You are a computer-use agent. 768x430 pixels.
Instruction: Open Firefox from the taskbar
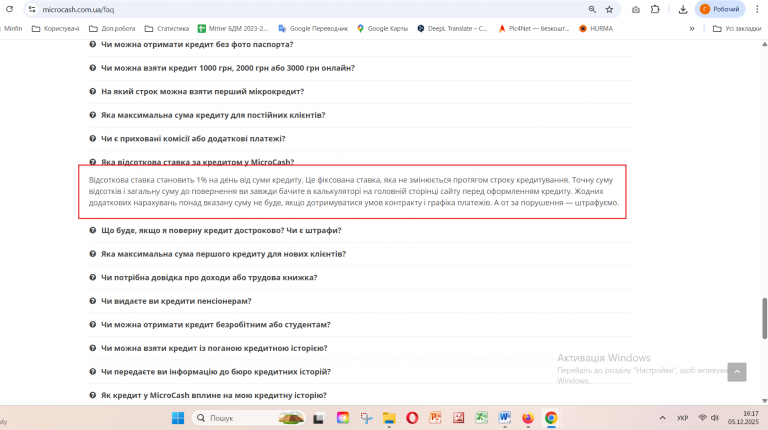pyautogui.click(x=528, y=418)
